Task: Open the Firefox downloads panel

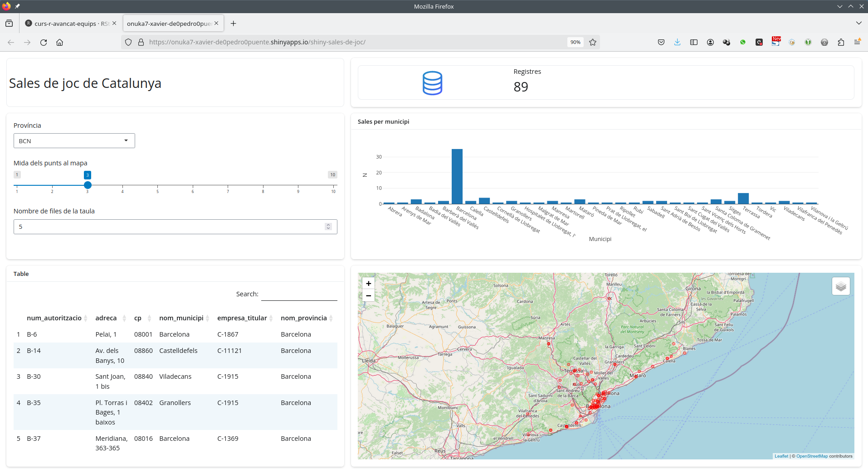Action: (x=677, y=42)
